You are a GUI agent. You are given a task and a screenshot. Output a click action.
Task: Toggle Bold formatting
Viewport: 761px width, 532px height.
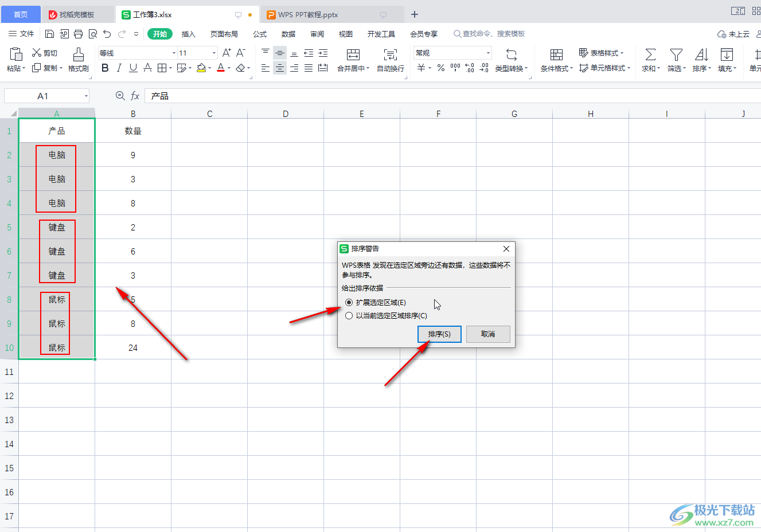tap(105, 68)
